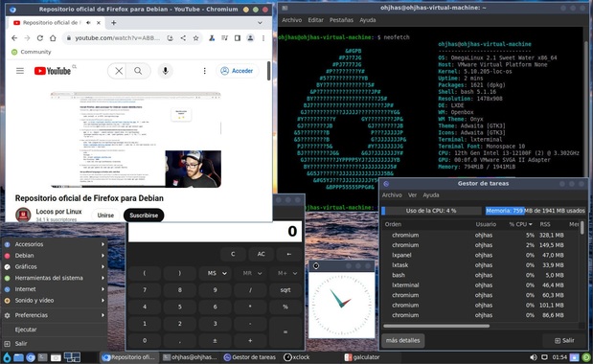Launch file manager from the panel
This screenshot has height=364, width=593.
pyautogui.click(x=18, y=357)
